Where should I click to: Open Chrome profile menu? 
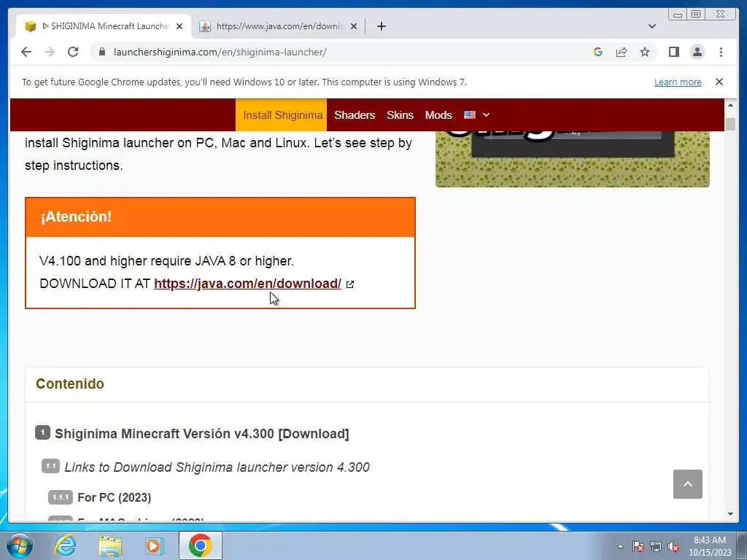[x=697, y=52]
